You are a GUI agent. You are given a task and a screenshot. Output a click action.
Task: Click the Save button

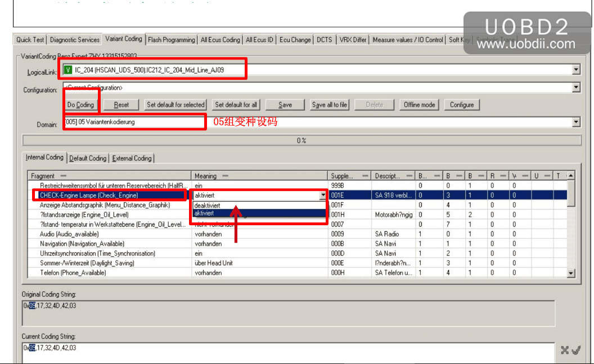point(285,105)
